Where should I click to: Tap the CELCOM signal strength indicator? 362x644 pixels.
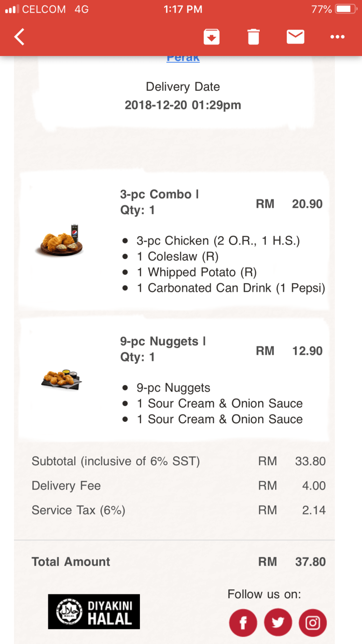12,9
